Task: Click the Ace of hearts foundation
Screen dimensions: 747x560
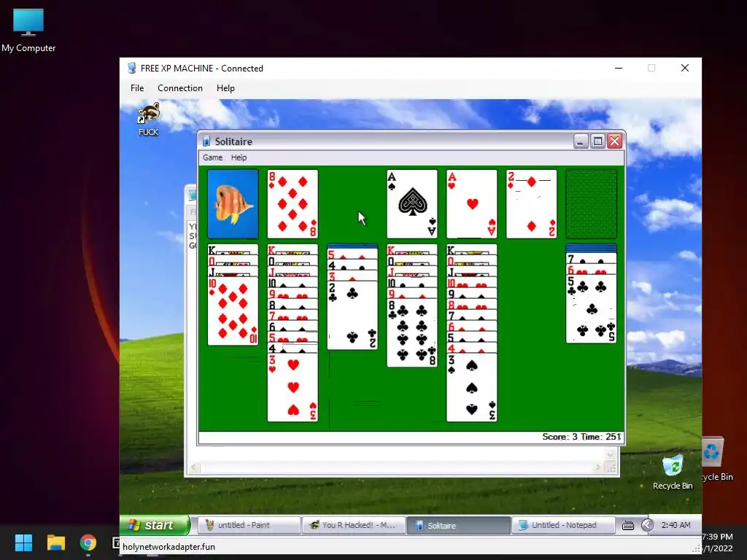Action: tap(472, 204)
